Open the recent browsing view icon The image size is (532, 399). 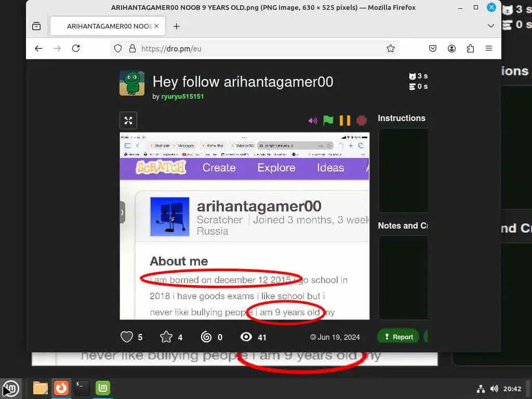click(x=36, y=26)
